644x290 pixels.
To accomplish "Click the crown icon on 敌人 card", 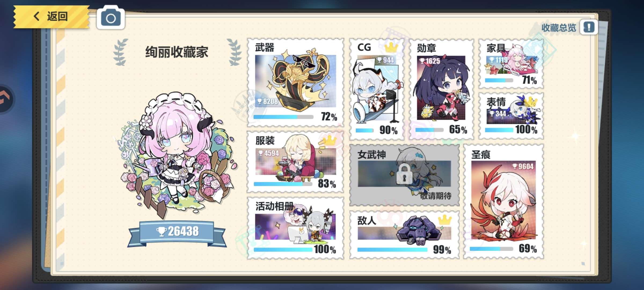I will (445, 220).
